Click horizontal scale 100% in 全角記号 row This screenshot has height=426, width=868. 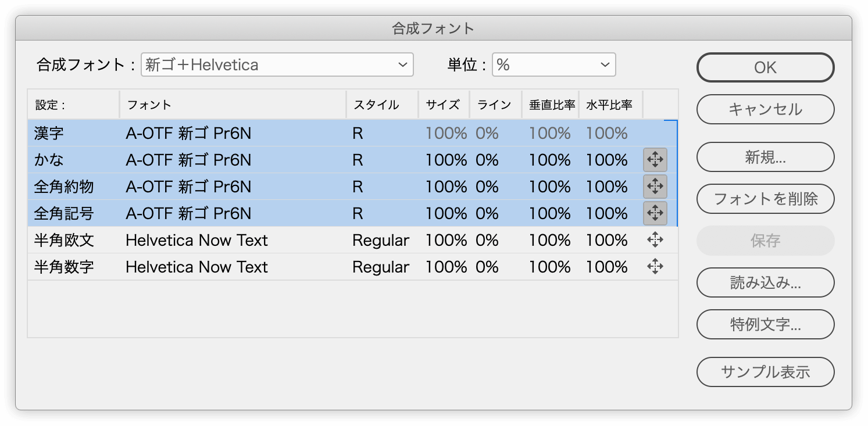point(606,213)
